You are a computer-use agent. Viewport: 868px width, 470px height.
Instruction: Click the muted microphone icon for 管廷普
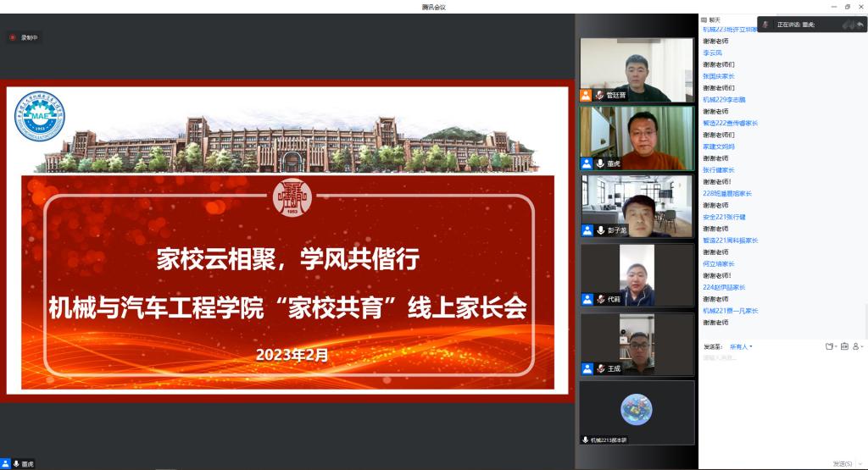click(600, 95)
